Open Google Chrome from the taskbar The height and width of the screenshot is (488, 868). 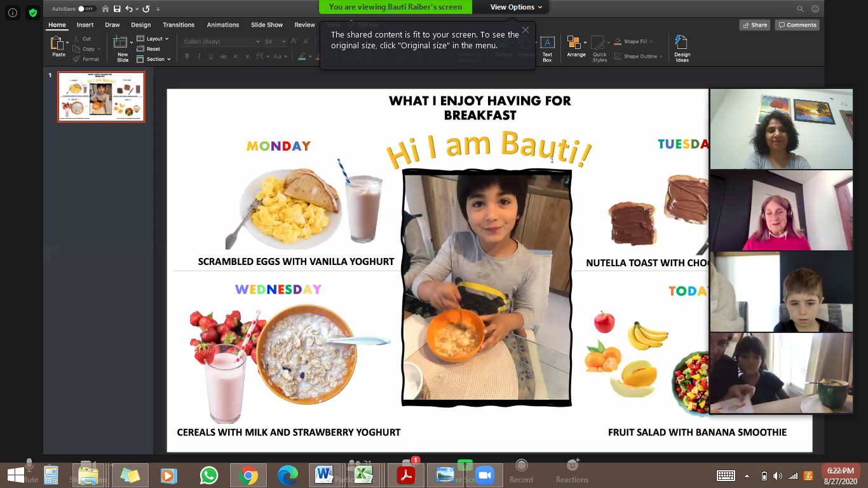(248, 475)
